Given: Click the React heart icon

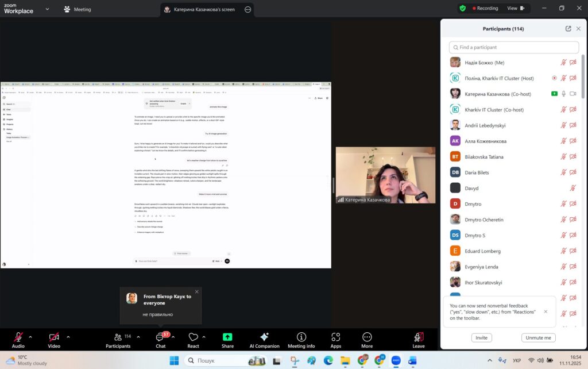Looking at the screenshot, I should (194, 337).
